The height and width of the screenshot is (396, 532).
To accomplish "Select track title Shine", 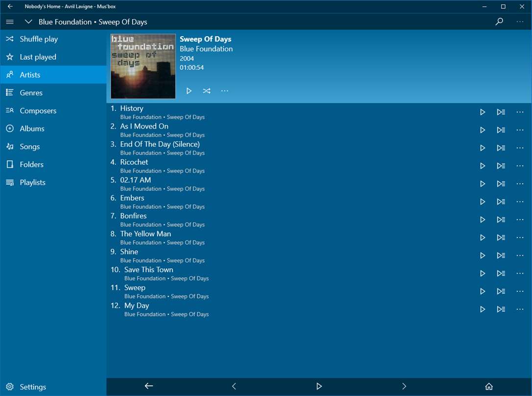I will (129, 252).
